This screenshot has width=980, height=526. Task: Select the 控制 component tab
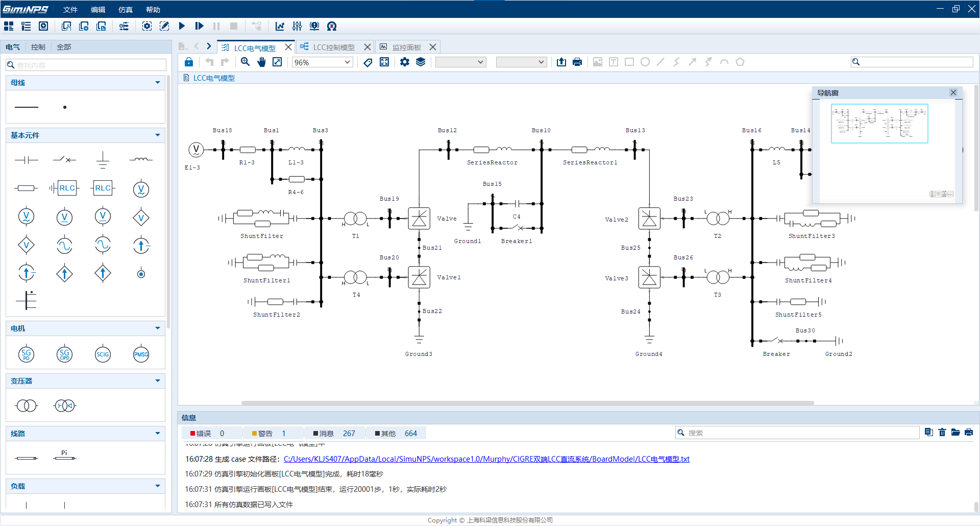[x=38, y=47]
